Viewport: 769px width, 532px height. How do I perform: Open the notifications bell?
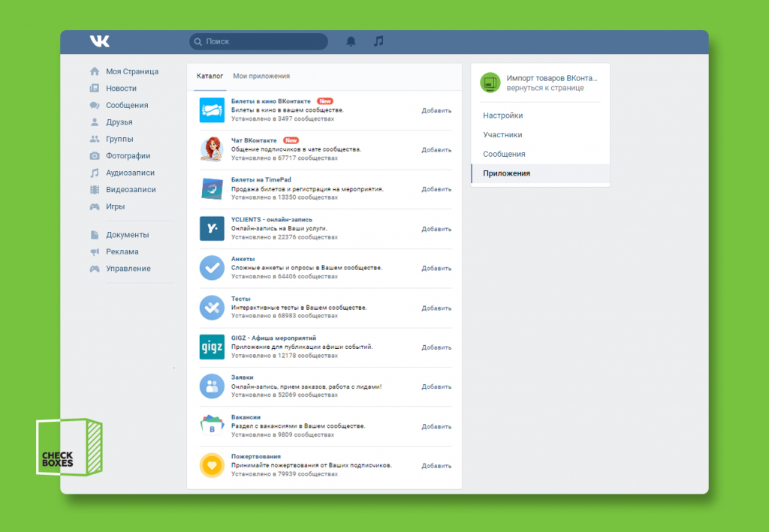pos(351,41)
